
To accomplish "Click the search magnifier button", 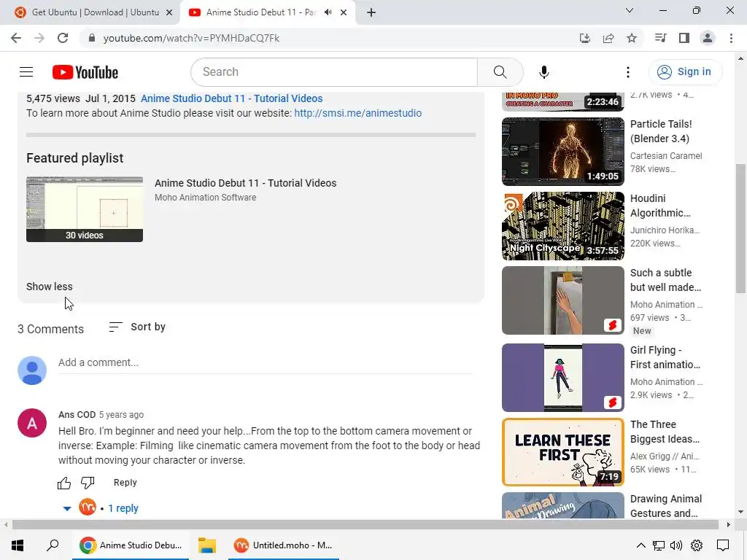I will [x=500, y=72].
